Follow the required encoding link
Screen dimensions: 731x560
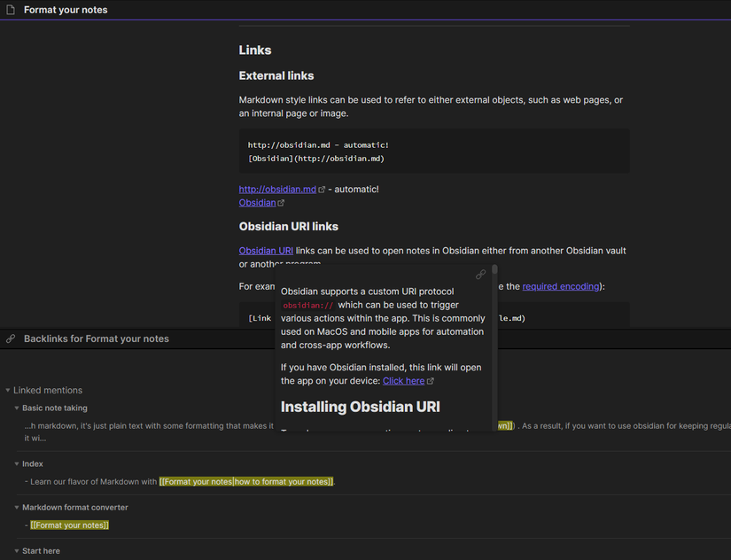pyautogui.click(x=562, y=287)
